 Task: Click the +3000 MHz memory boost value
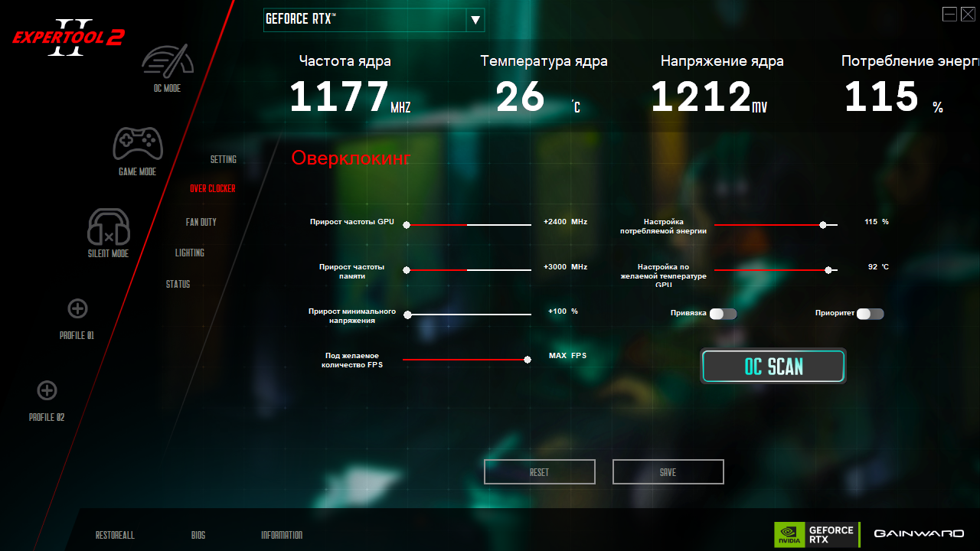pos(565,266)
